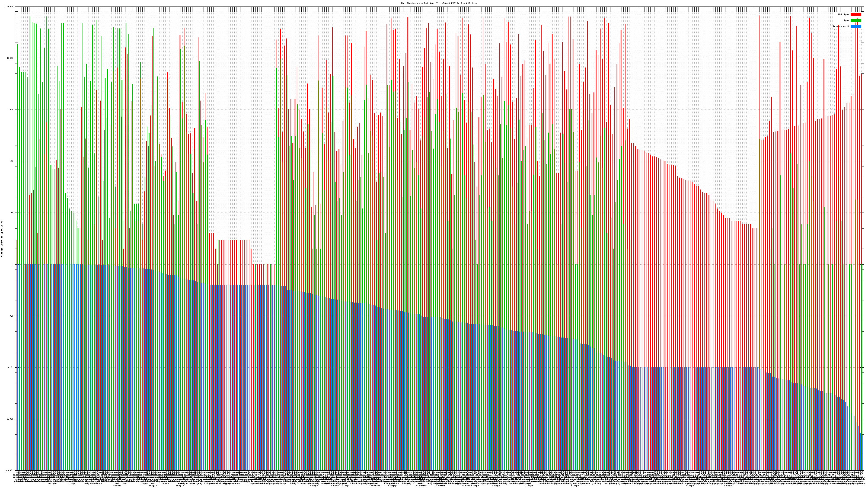Image resolution: width=868 pixels, height=488 pixels.
Task: Click the 10000 y-axis tick label
Action: click(11, 58)
